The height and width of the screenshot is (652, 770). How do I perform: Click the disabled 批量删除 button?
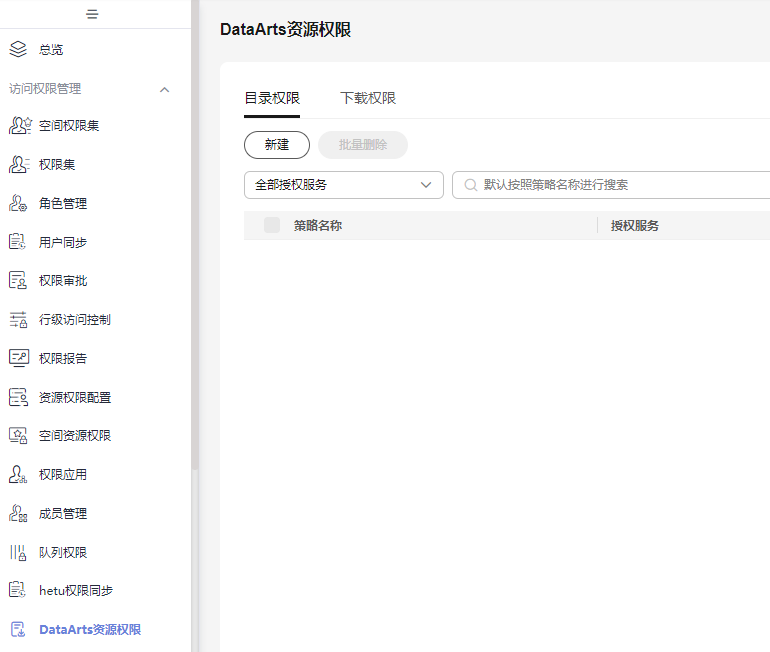click(363, 145)
